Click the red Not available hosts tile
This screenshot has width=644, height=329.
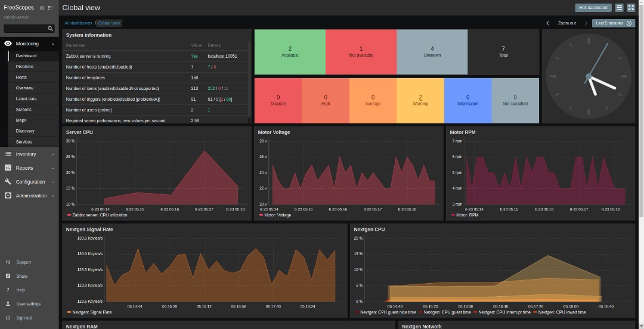[x=361, y=52]
